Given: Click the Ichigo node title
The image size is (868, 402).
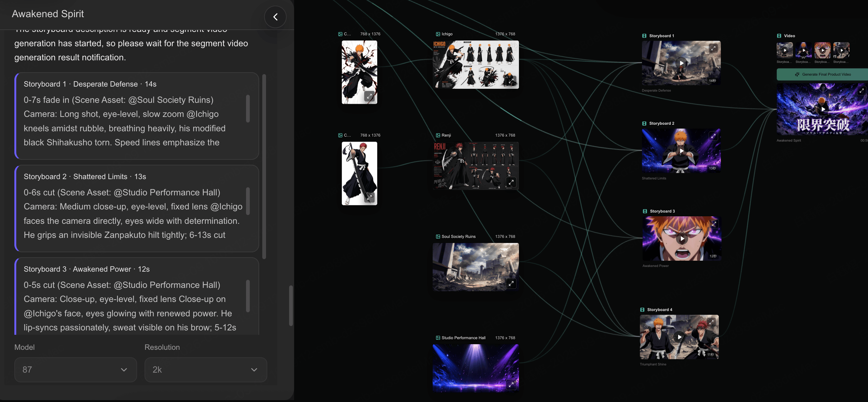Looking at the screenshot, I should tap(447, 34).
